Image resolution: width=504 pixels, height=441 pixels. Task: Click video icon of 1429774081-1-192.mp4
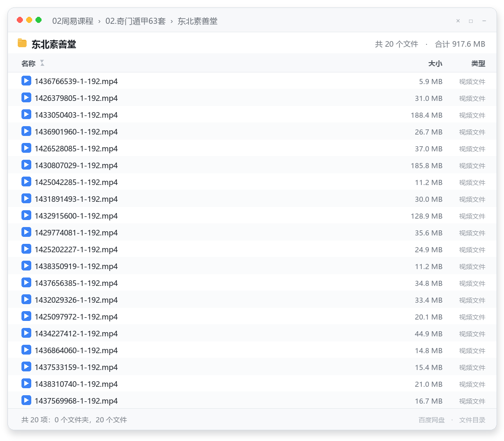coord(26,232)
